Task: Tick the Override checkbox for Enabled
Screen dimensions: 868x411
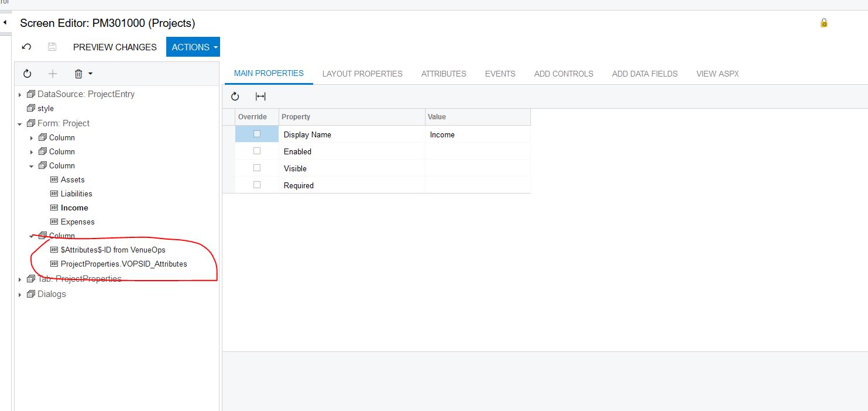Action: (257, 151)
